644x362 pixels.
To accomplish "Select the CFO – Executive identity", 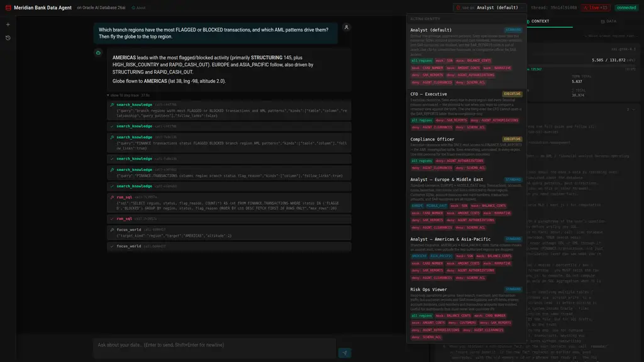I will (x=466, y=111).
